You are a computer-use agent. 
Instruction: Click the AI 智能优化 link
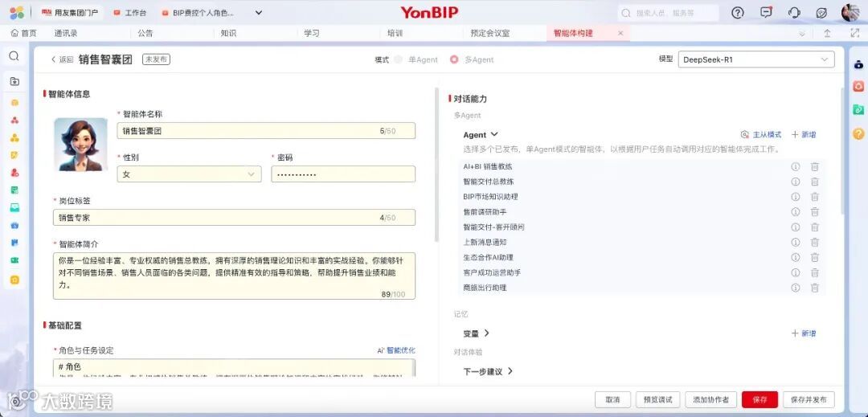pos(395,350)
